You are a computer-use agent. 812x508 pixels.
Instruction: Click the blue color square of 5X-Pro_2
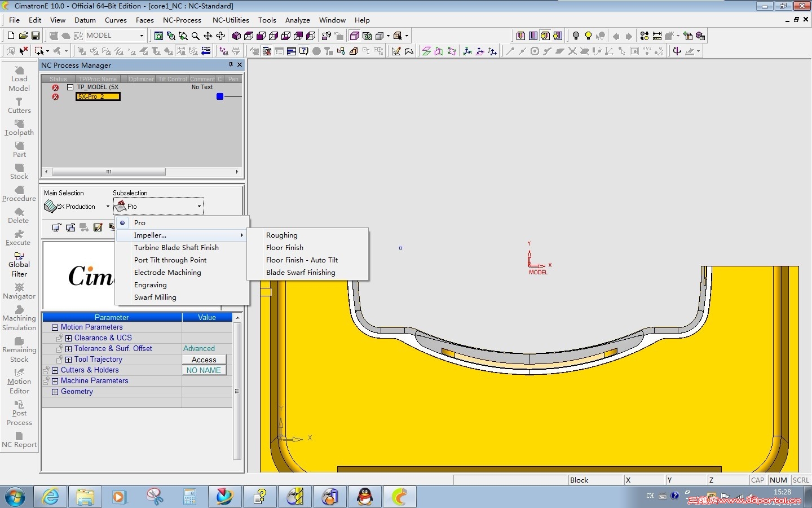click(x=220, y=97)
